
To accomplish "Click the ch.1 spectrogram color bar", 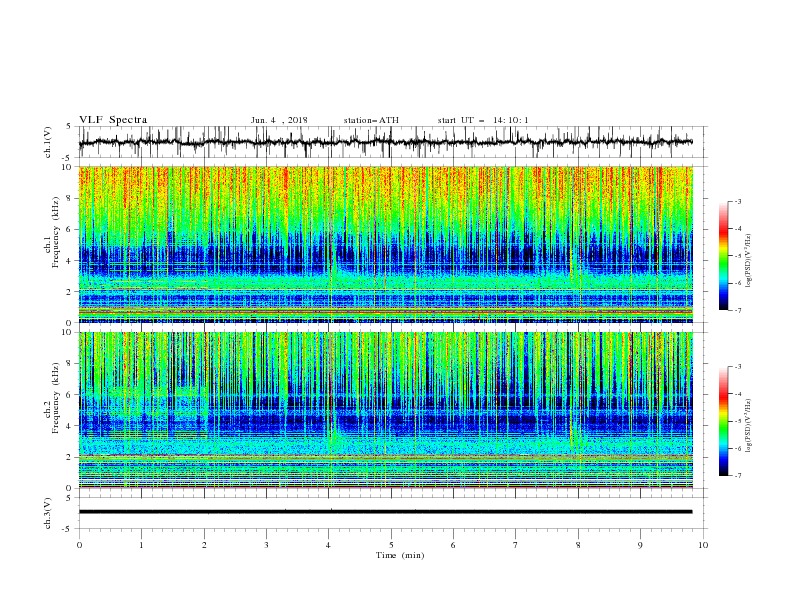I will [723, 256].
